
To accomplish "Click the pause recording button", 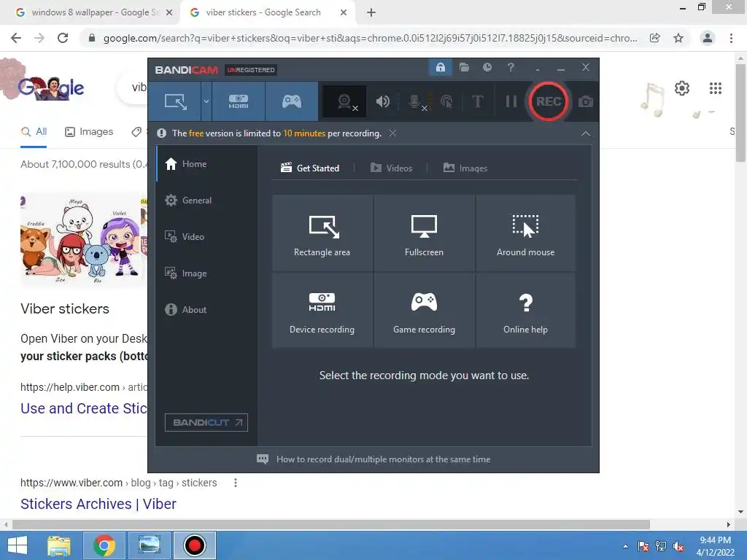I will pyautogui.click(x=511, y=101).
